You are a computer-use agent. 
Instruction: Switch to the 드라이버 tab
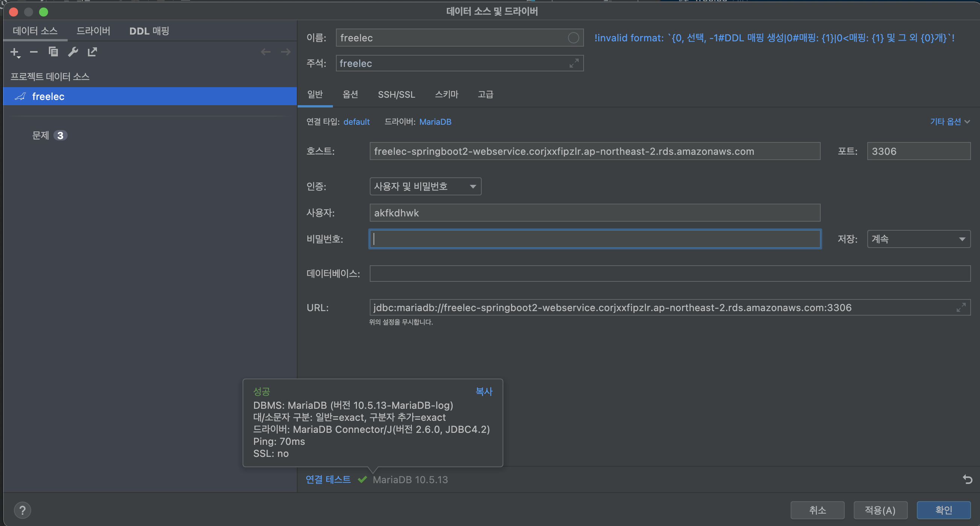[93, 31]
